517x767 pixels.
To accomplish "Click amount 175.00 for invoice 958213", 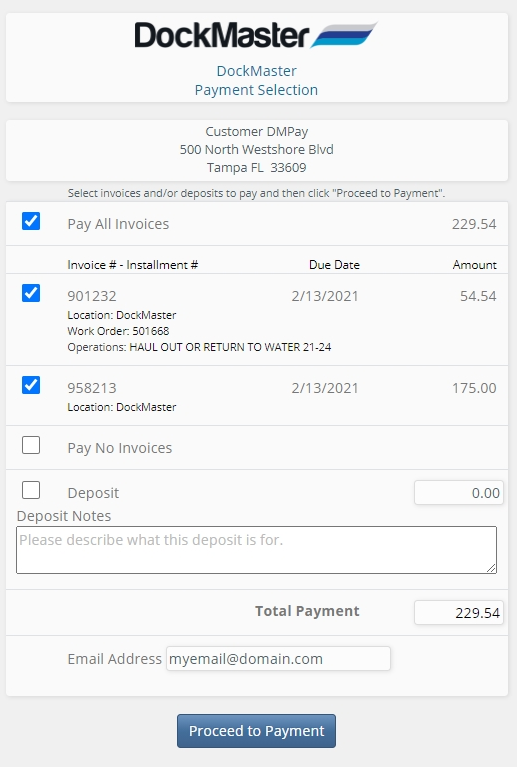I will pos(474,388).
